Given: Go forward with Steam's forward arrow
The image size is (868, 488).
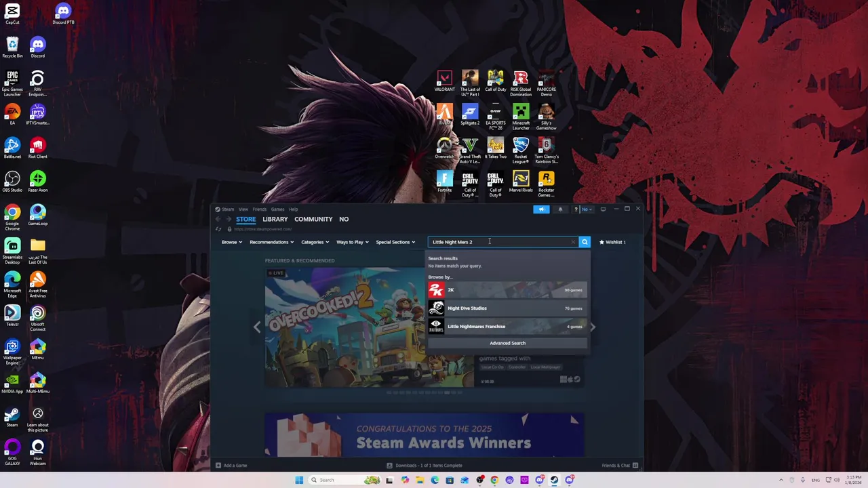Looking at the screenshot, I should click(229, 219).
